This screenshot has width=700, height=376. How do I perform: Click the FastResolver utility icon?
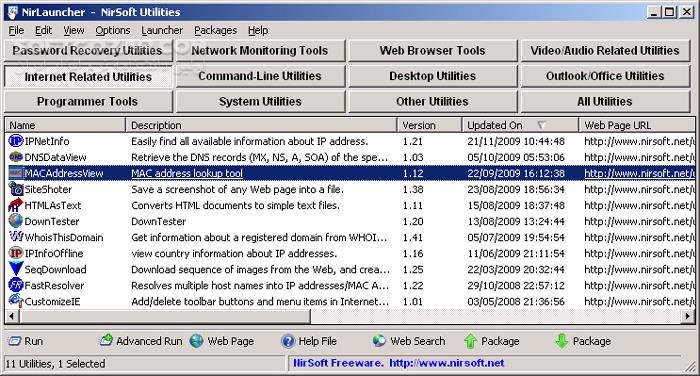coord(16,285)
